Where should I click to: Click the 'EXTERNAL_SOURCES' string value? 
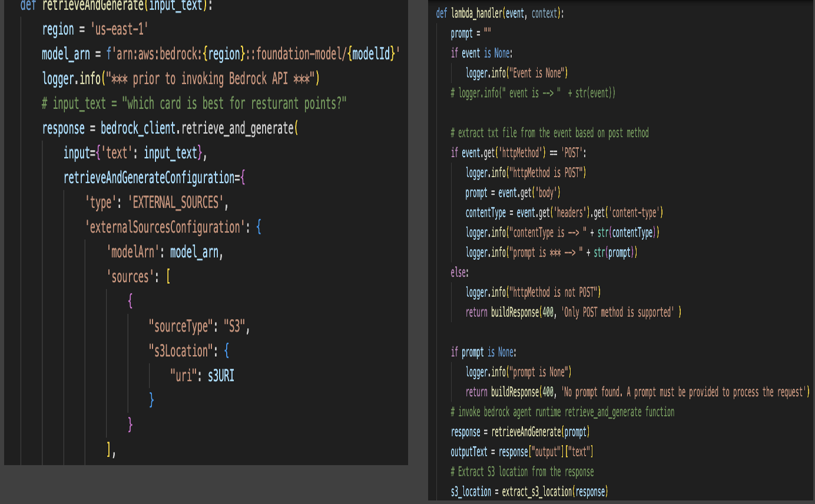click(x=178, y=203)
